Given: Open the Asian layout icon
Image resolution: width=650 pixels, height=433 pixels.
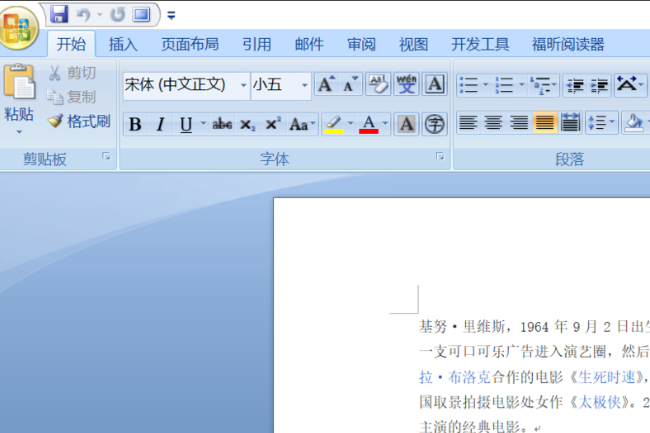Looking at the screenshot, I should pyautogui.click(x=630, y=85).
